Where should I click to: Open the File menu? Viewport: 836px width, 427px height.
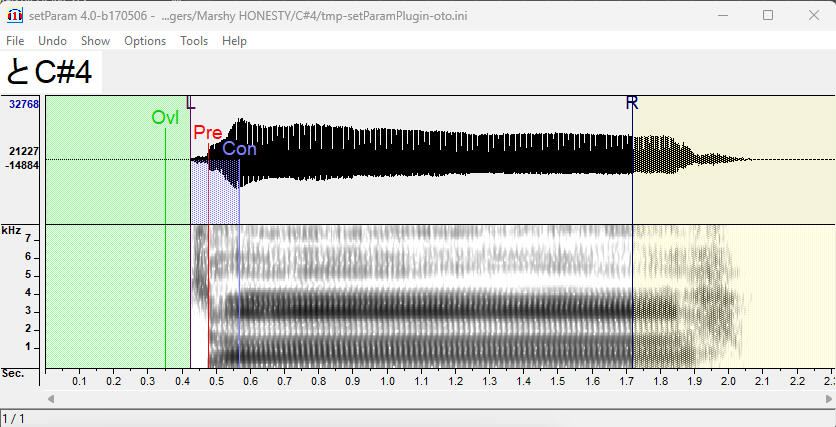pyautogui.click(x=15, y=41)
